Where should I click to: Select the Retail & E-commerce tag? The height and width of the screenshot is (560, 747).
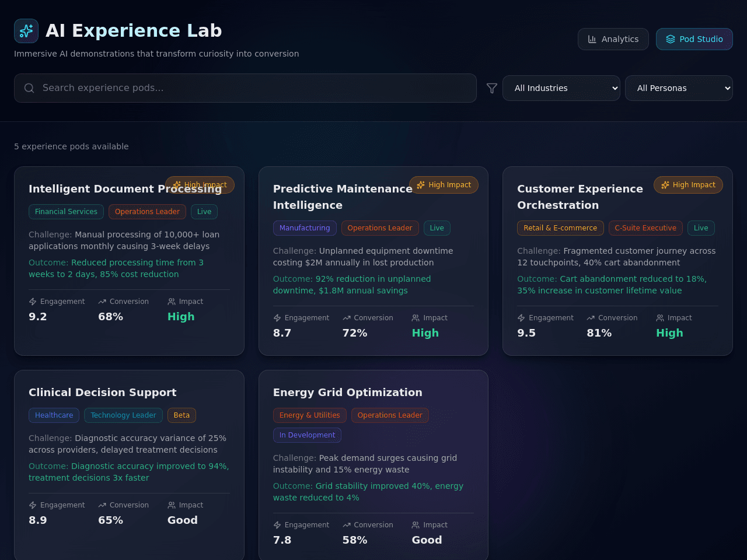pyautogui.click(x=560, y=228)
